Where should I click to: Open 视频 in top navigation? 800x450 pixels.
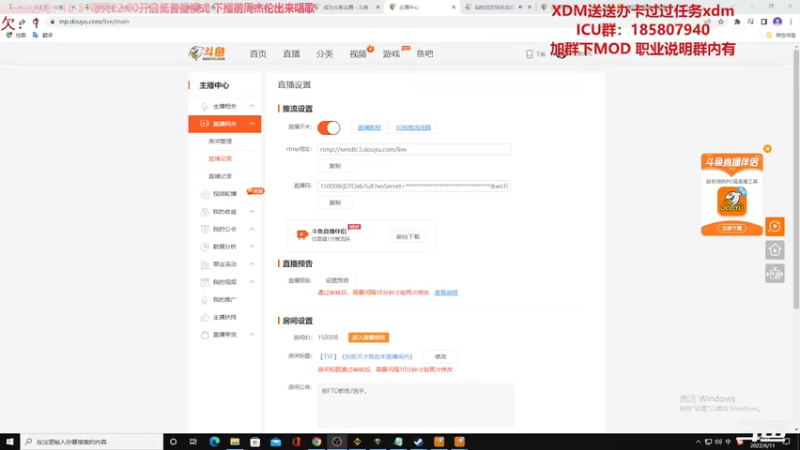coord(358,54)
